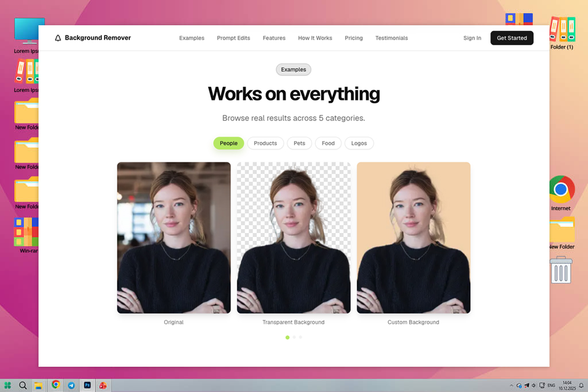The width and height of the screenshot is (588, 392).
Task: Click the 'Transparent Background' caption
Action: tap(293, 322)
